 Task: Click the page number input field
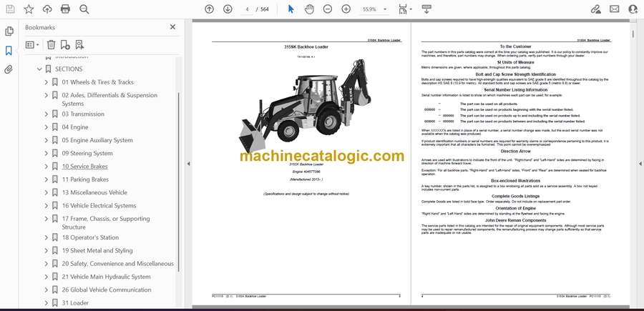coord(247,9)
